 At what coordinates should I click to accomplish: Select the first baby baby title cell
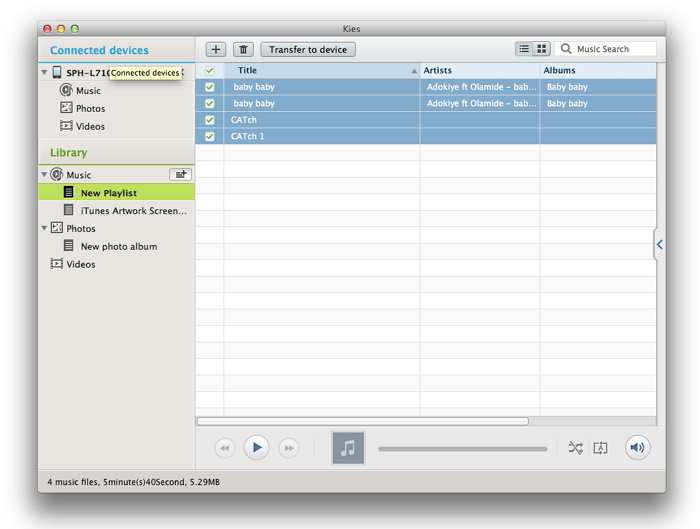click(321, 87)
